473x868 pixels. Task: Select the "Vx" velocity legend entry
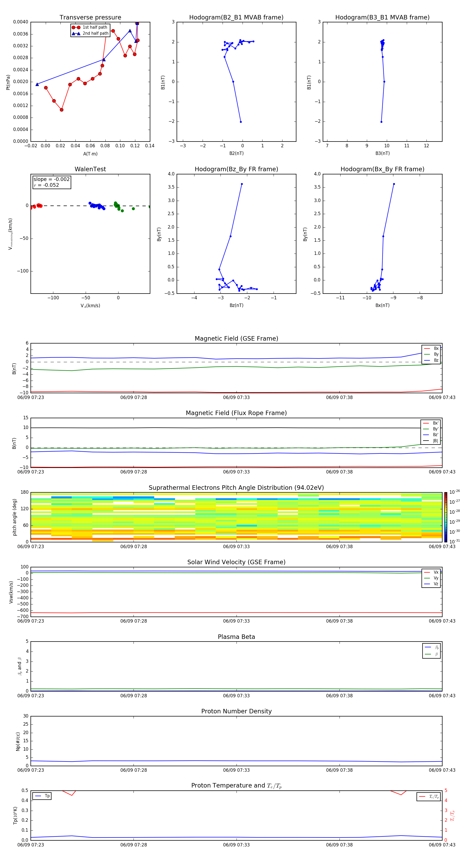[x=431, y=572]
